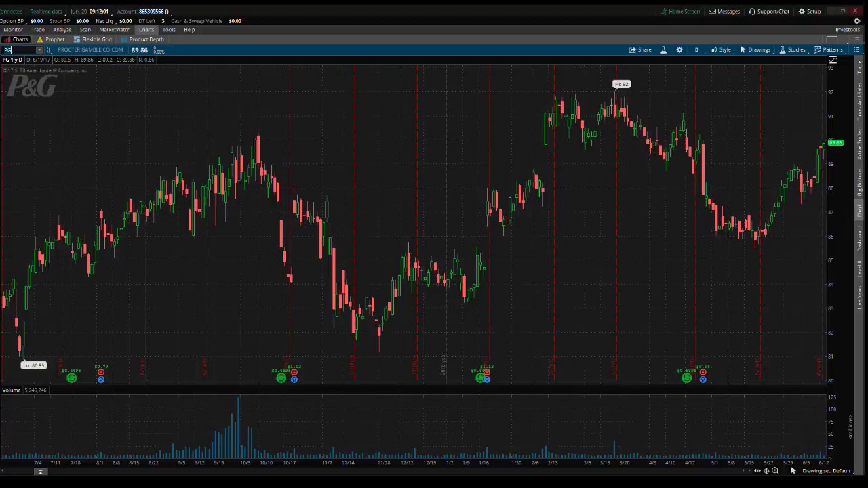868x488 pixels.
Task: Click the collapse arrow at bottom-left of volume
Action: click(x=40, y=472)
